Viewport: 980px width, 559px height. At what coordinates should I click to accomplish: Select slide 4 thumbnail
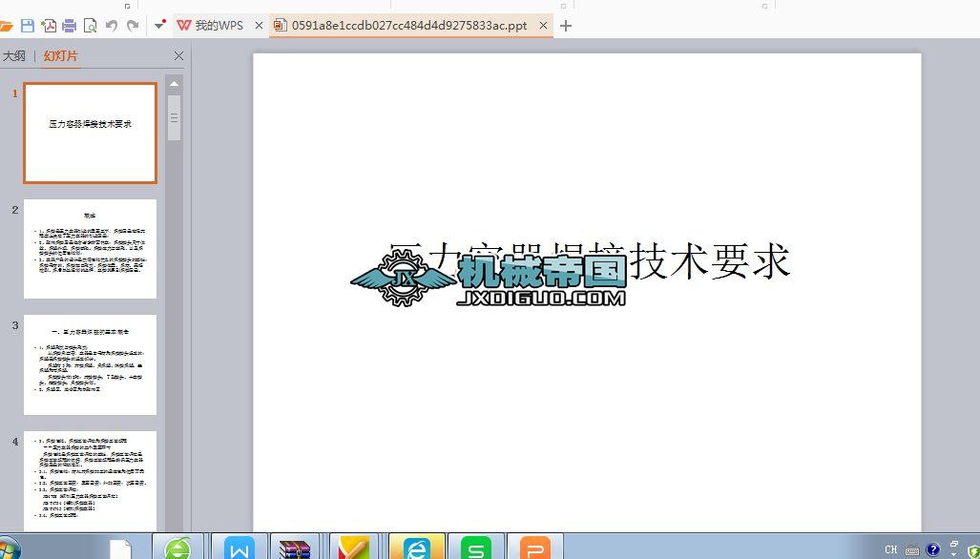coord(90,481)
